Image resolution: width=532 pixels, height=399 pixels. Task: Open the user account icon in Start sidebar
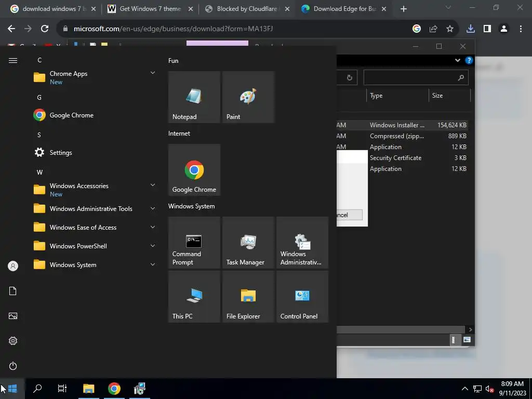13,266
